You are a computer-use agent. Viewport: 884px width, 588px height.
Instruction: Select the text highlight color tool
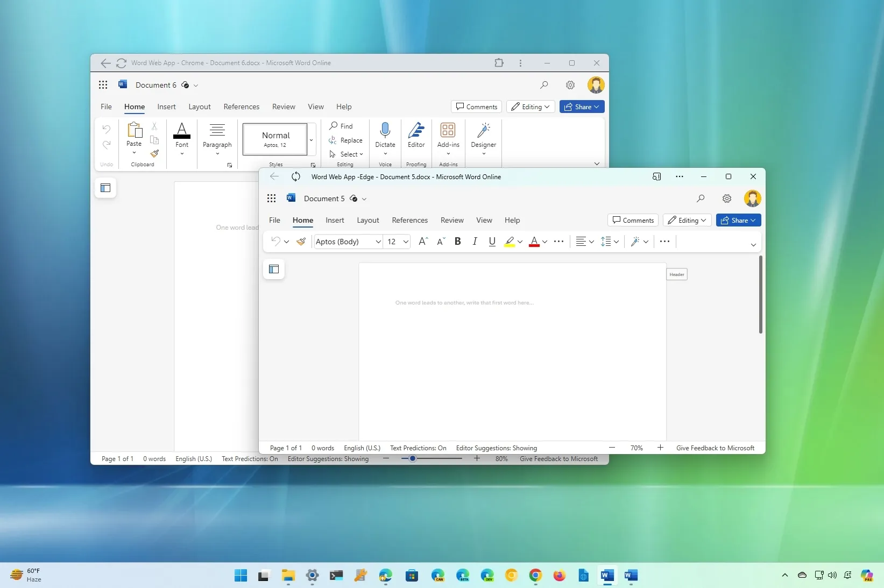(x=510, y=242)
